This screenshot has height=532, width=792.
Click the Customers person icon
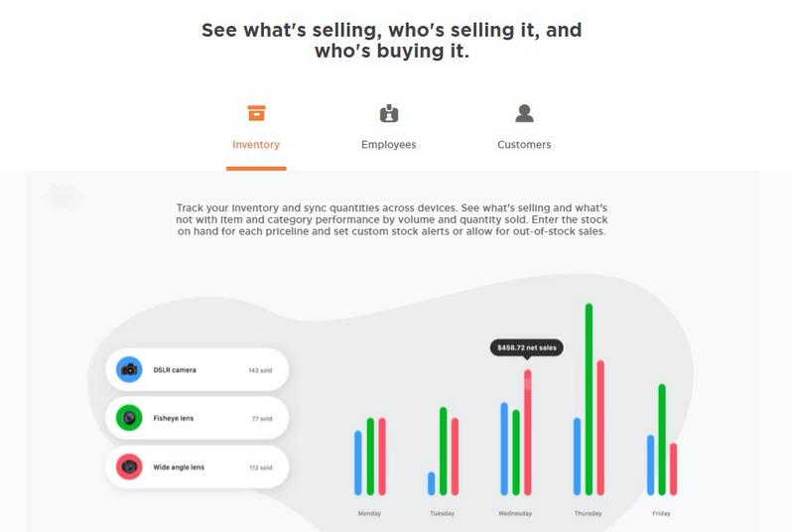click(524, 113)
